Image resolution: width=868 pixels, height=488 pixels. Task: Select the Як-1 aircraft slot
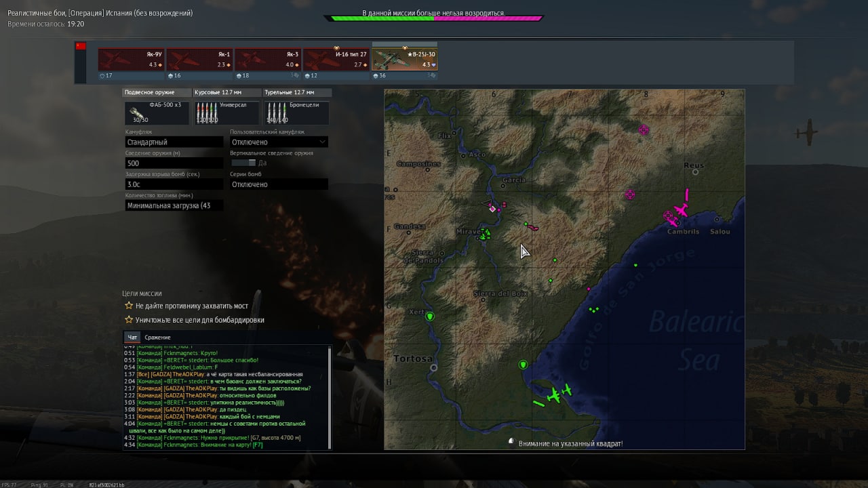200,59
